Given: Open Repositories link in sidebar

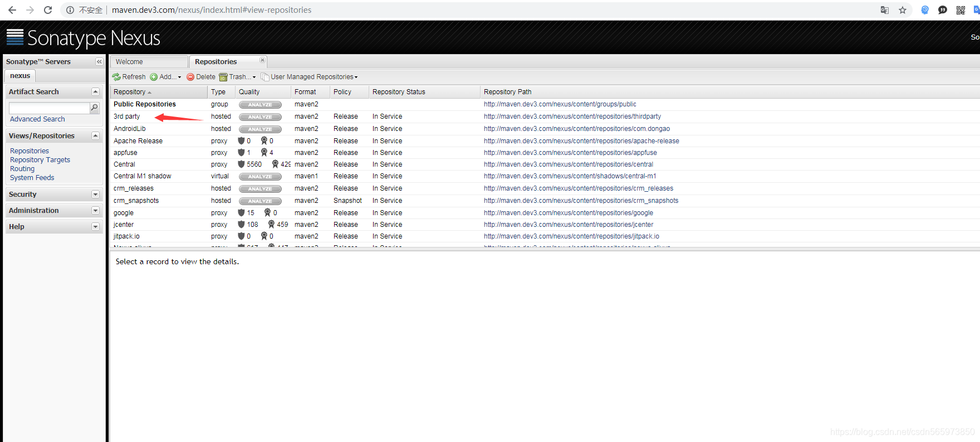Looking at the screenshot, I should point(30,151).
